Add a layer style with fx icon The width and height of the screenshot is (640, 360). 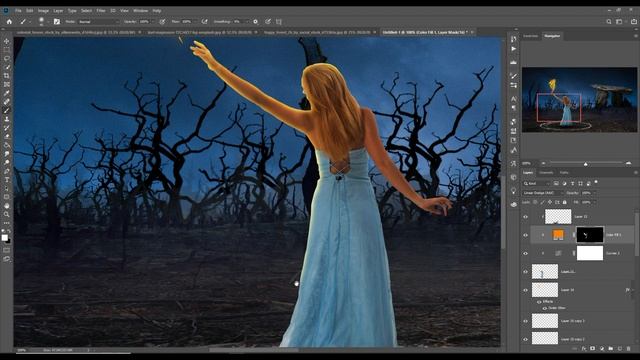(x=584, y=349)
